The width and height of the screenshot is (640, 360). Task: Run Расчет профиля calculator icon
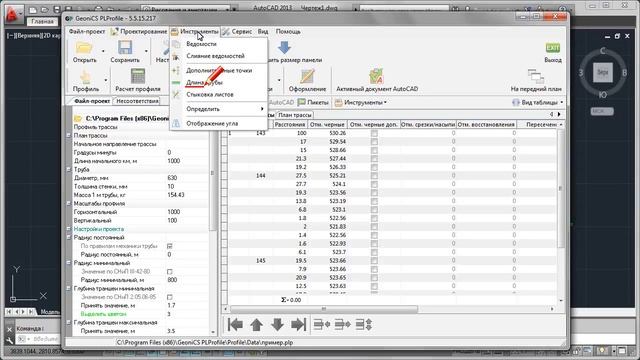click(x=138, y=77)
